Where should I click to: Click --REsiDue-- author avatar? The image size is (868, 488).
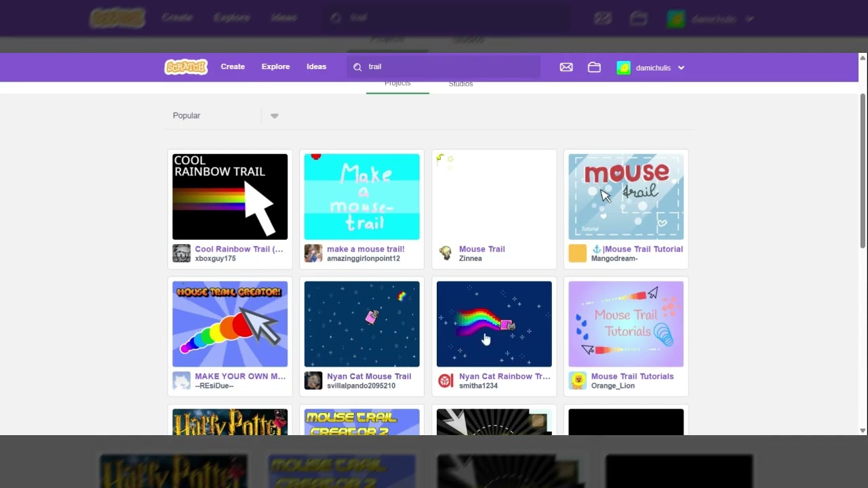coord(181,380)
